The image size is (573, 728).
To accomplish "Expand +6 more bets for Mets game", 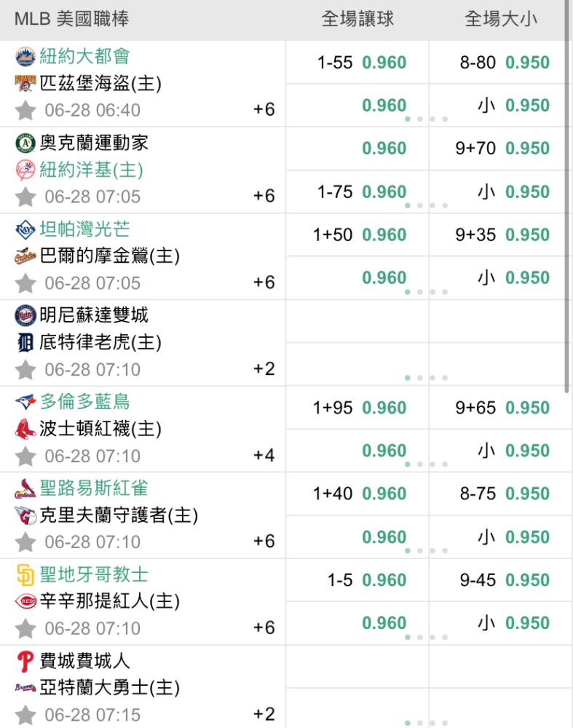I will click(x=264, y=110).
